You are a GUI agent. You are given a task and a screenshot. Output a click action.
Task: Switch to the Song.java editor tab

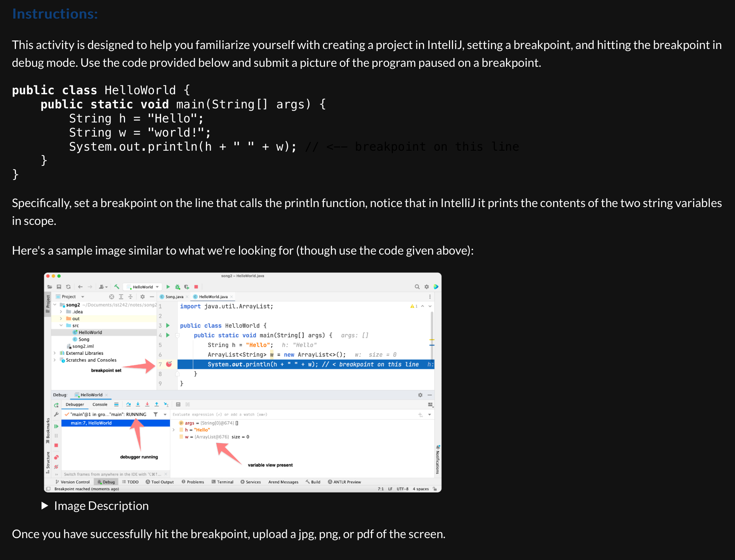coord(174,297)
